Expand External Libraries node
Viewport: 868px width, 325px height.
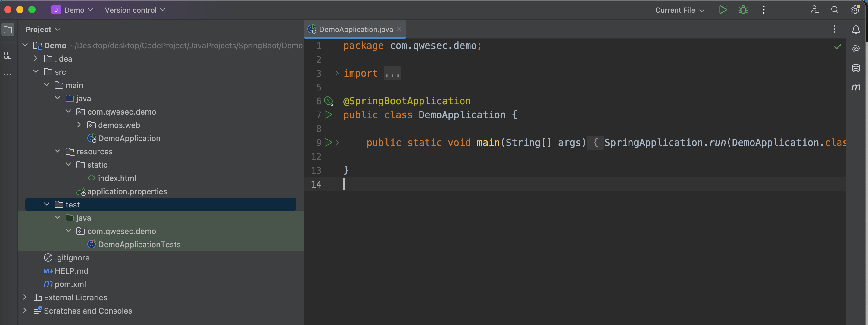pos(25,297)
